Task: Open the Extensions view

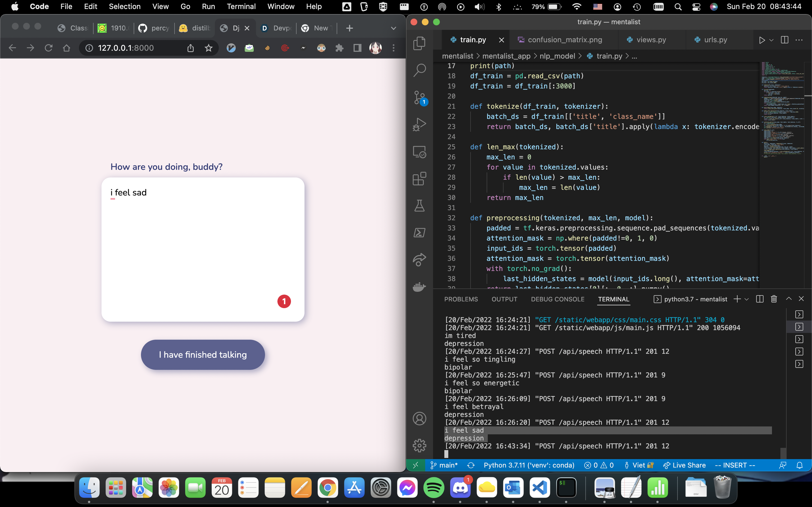Action: 419,179
